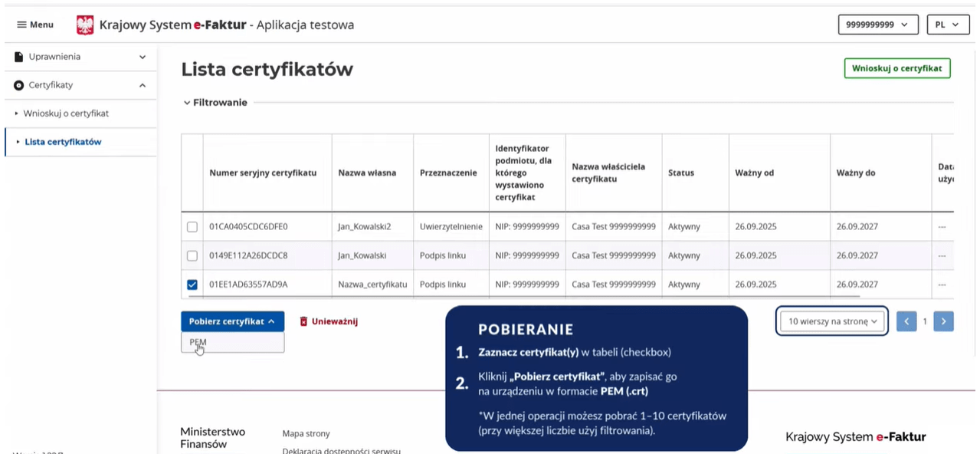Viewport: 980px width, 454px height.
Task: Click the red trash icon beside Unieważnij
Action: pyautogui.click(x=305, y=321)
